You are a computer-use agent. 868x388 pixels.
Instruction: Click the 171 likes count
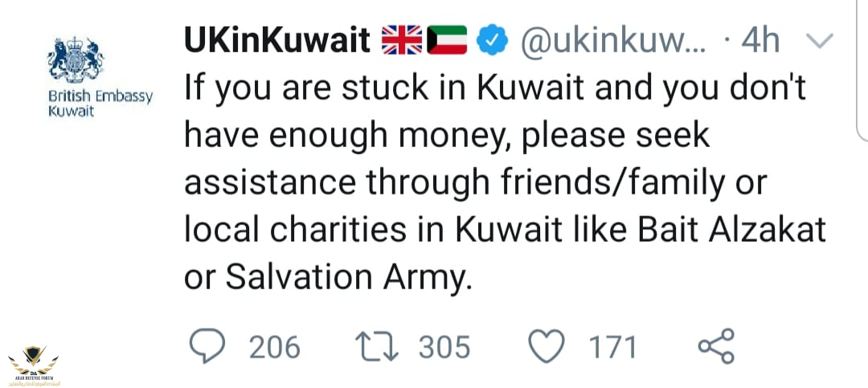click(x=612, y=347)
